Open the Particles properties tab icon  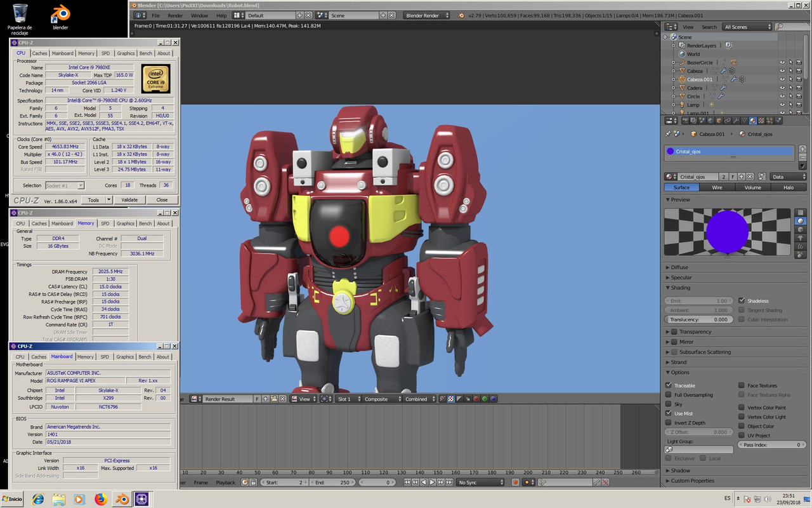click(769, 121)
